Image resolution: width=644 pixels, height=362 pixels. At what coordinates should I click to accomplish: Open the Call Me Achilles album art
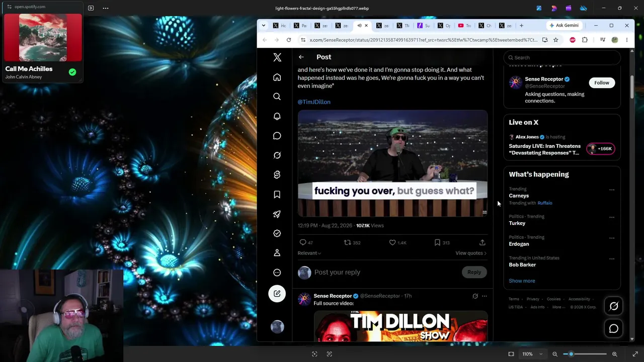(x=43, y=38)
